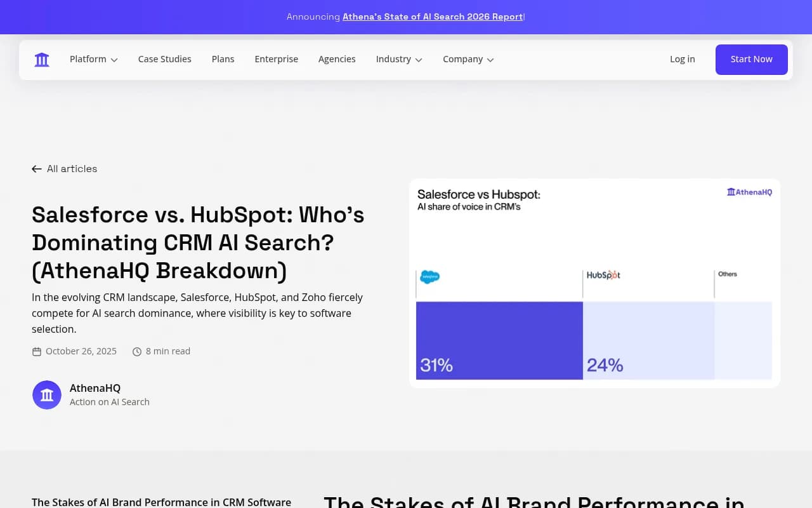812x508 pixels.
Task: Return to All articles
Action: (x=65, y=169)
